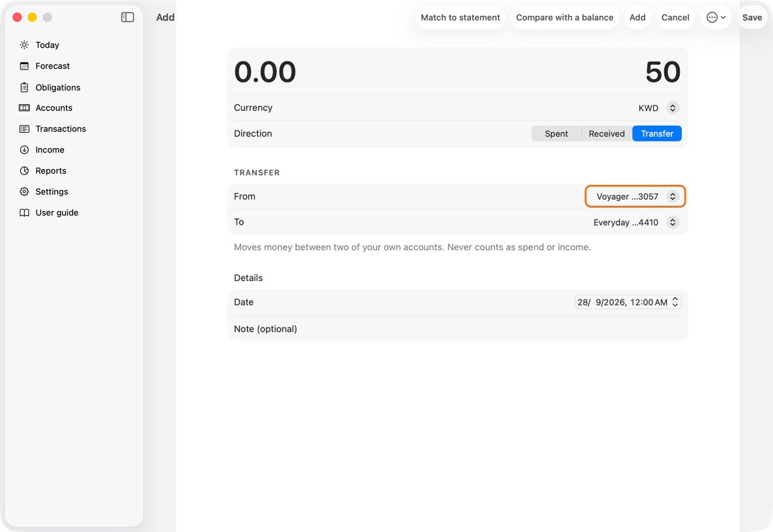Viewport: 773px width, 532px height.
Task: Click the TRANSFER section heading
Action: pyautogui.click(x=257, y=172)
